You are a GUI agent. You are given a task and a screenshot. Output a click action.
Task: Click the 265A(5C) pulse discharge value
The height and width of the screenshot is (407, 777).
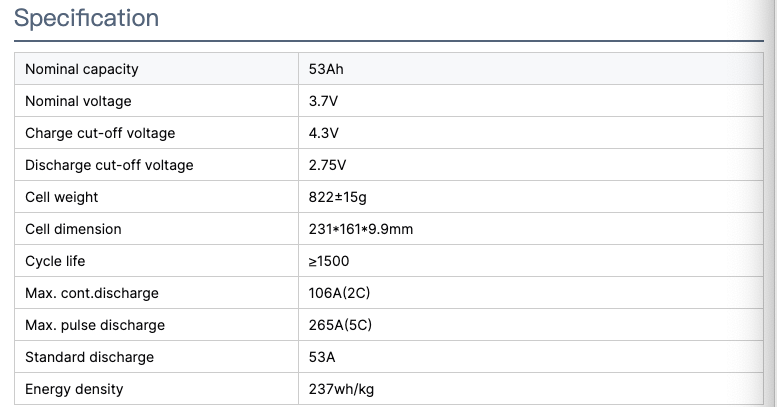pyautogui.click(x=340, y=325)
